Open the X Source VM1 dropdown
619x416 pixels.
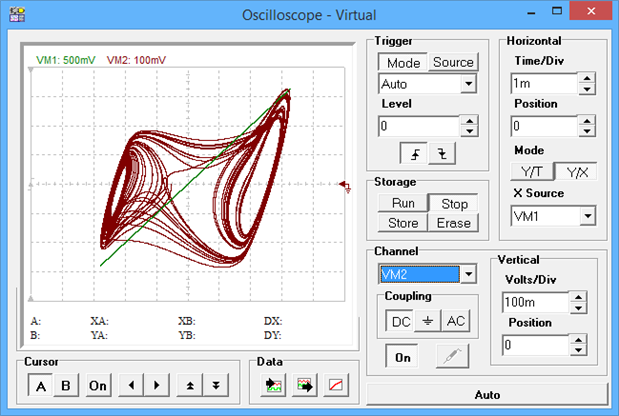pyautogui.click(x=587, y=216)
